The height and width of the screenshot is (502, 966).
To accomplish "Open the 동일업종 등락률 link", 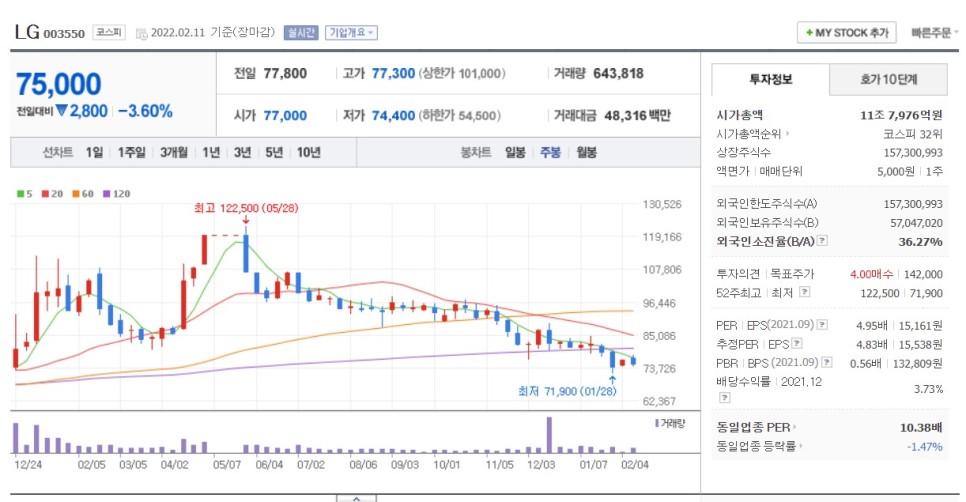I will [x=759, y=446].
